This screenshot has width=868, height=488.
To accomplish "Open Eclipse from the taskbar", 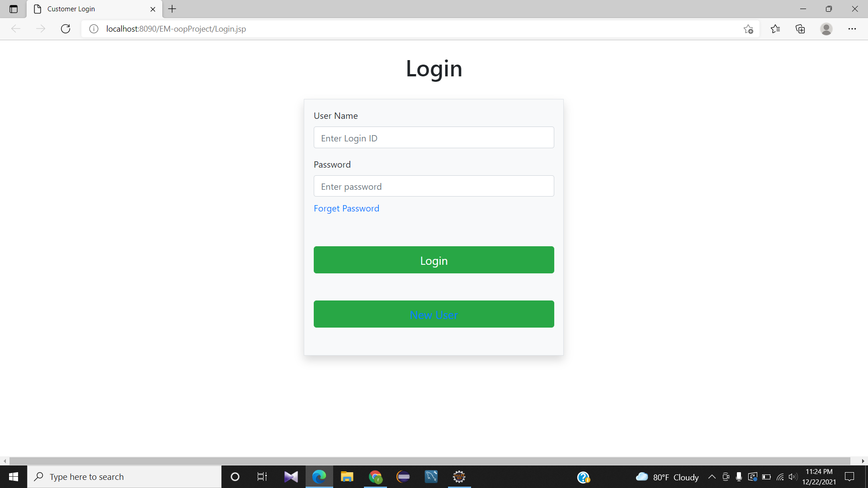I will click(403, 476).
